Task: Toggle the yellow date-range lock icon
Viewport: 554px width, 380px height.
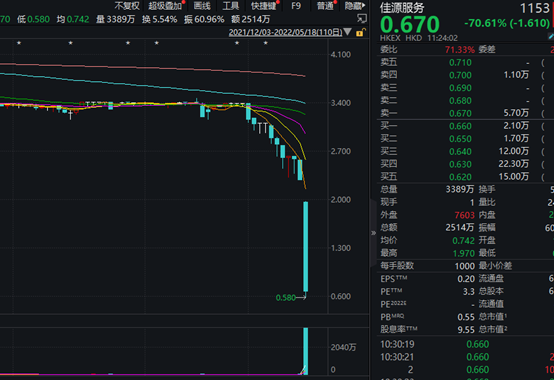Action: [360, 32]
